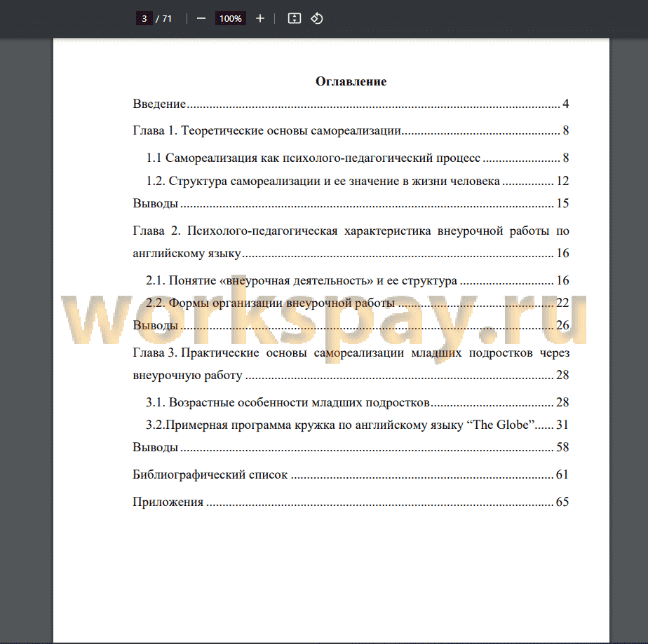
Task: Open entry 2.2. Формы организации внеурочной работы
Action: (358, 303)
